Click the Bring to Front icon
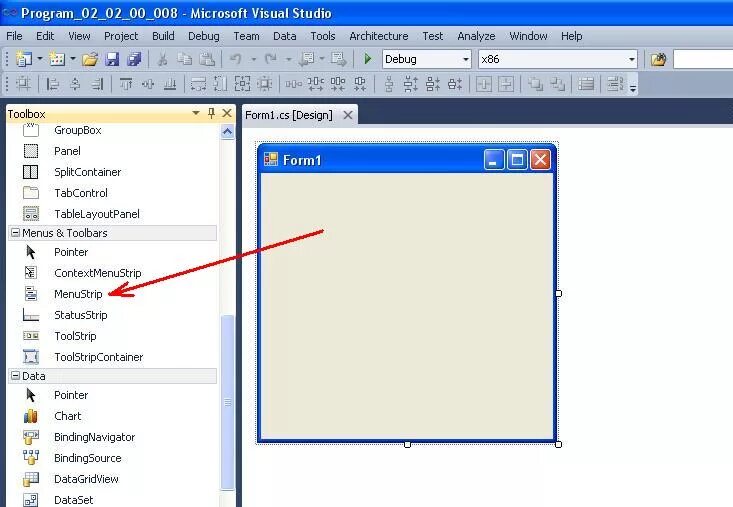Image resolution: width=733 pixels, height=507 pixels. (x=535, y=85)
